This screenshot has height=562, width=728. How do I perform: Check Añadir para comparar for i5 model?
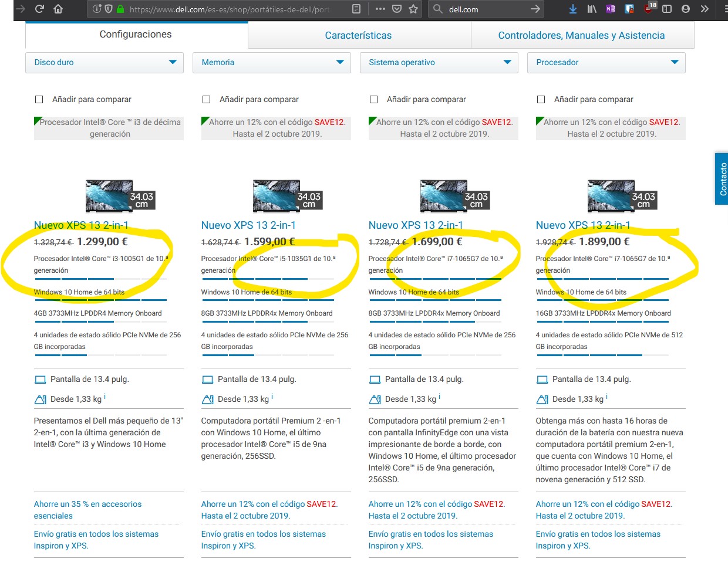click(x=206, y=100)
